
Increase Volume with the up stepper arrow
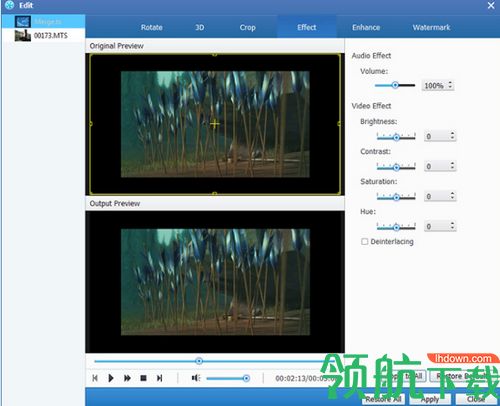pyautogui.click(x=450, y=82)
